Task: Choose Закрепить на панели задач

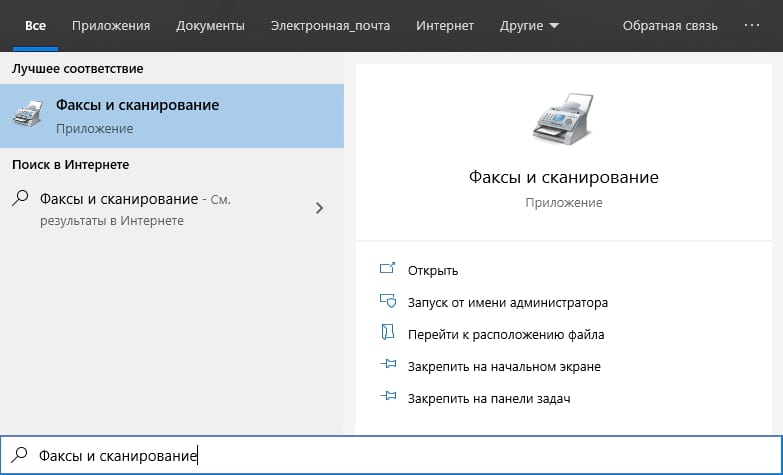Action: pyautogui.click(x=488, y=398)
